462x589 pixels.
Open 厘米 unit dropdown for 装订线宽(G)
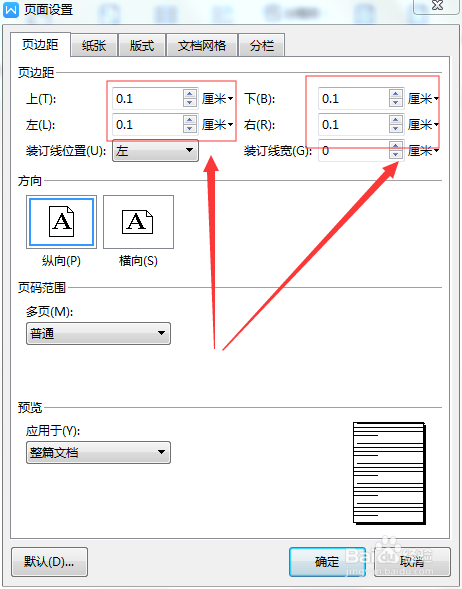coord(423,151)
